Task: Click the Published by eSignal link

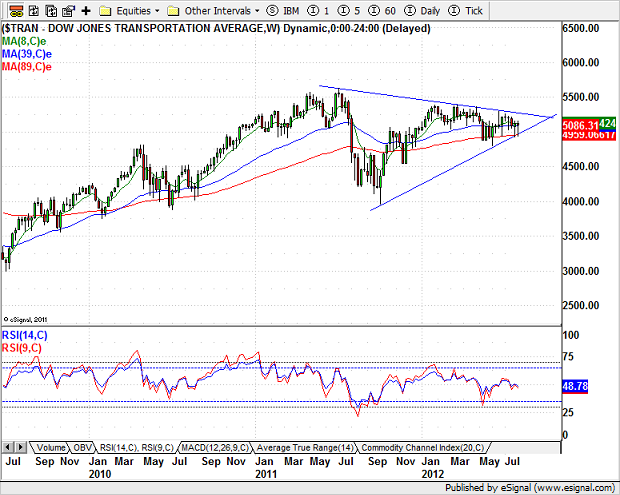Action: tap(530, 488)
